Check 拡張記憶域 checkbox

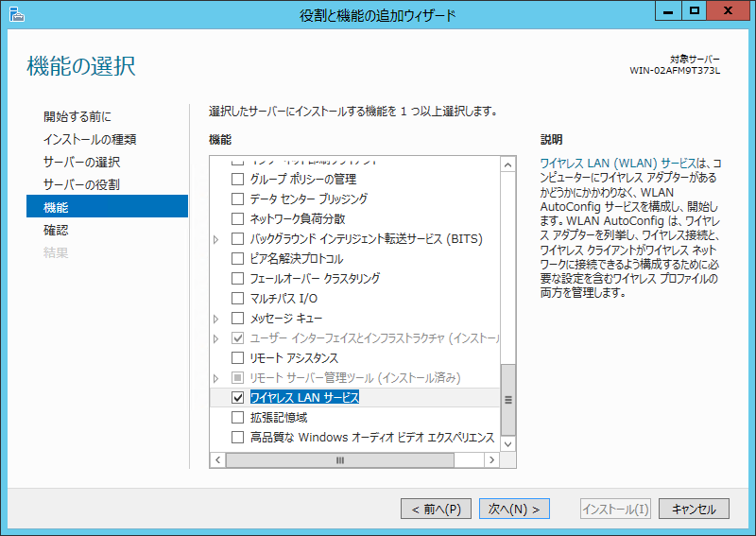tap(238, 417)
